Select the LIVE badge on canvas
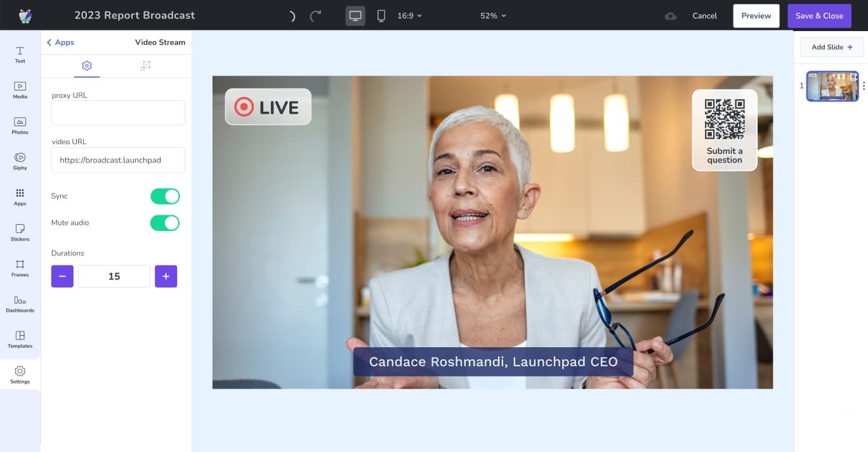This screenshot has height=452, width=868. 268,107
